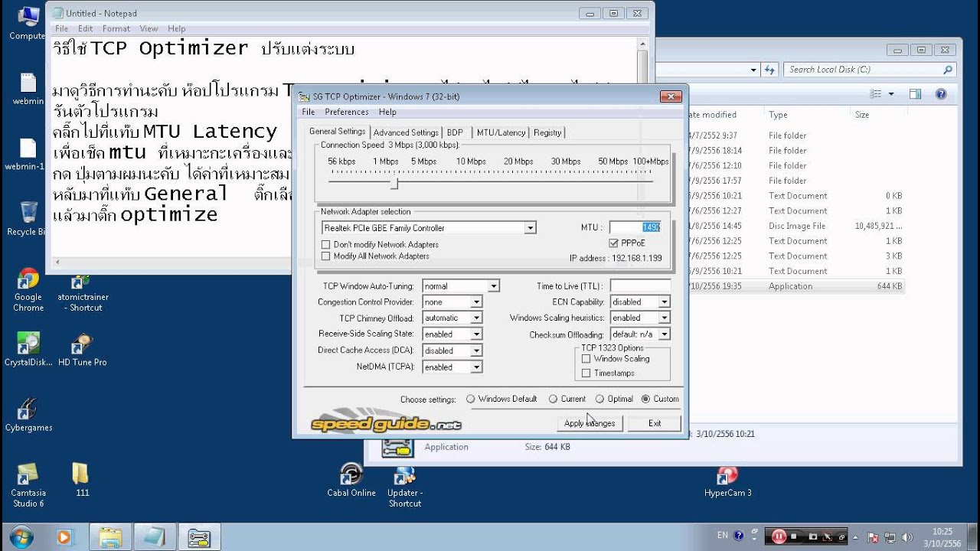Switch to the Advanced Settings tab
The image size is (980, 551).
pyautogui.click(x=406, y=132)
